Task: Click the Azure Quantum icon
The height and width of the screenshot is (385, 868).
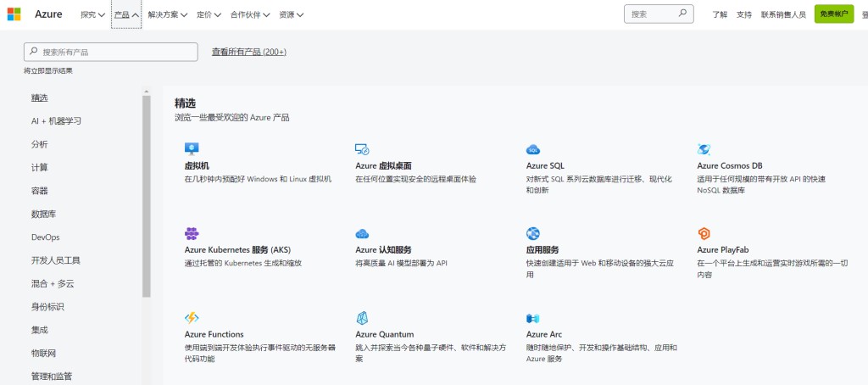Action: (x=362, y=318)
